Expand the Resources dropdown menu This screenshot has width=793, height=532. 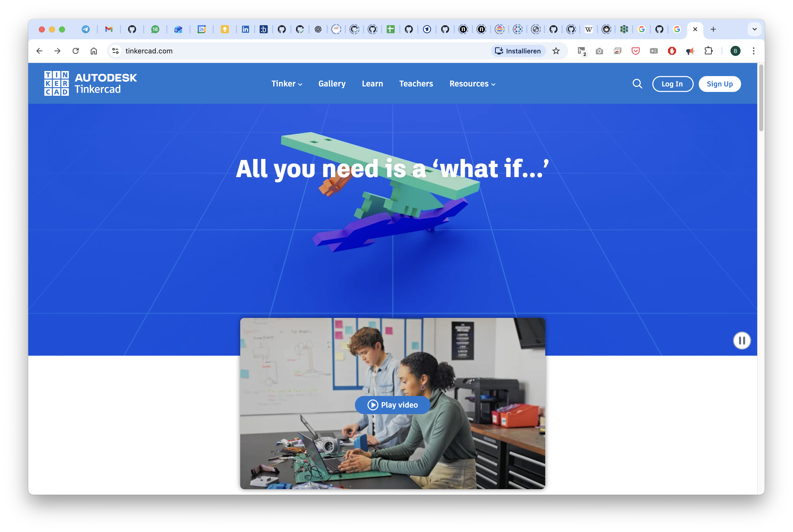tap(472, 84)
